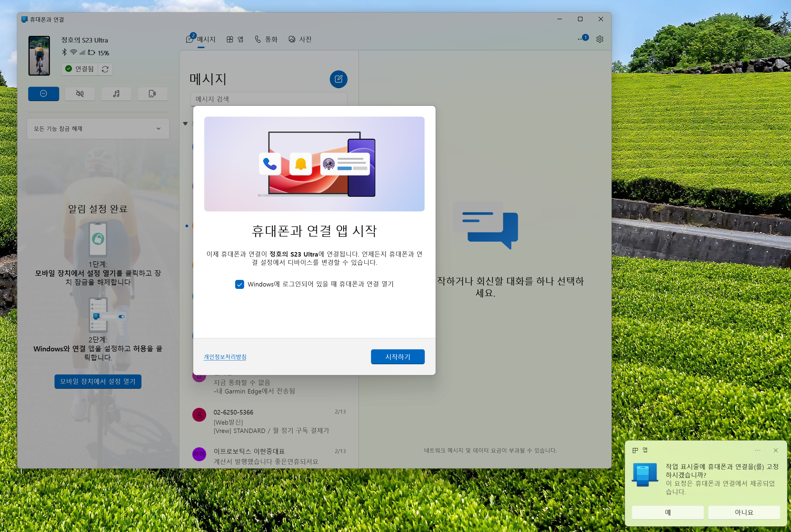Click the 시작하기 button
Image resolution: width=791 pixels, height=532 pixels.
pos(397,356)
